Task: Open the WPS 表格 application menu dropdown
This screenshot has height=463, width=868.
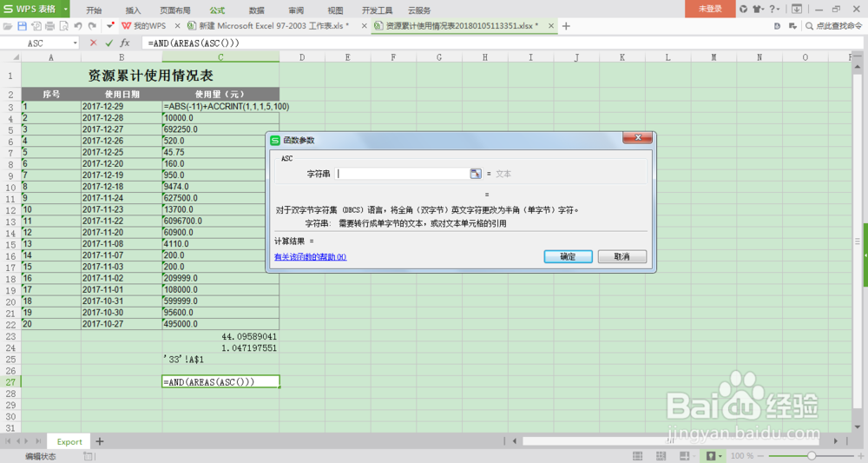Action: pyautogui.click(x=65, y=9)
